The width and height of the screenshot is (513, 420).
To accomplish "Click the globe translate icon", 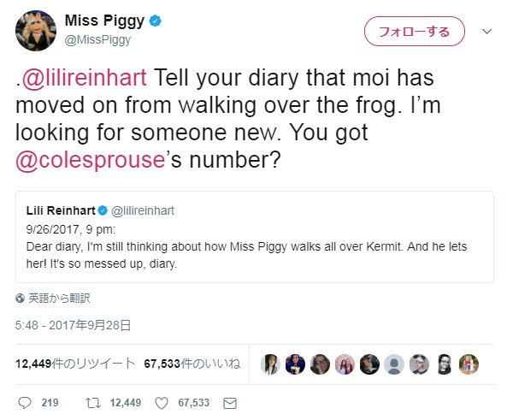I will click(x=21, y=299).
